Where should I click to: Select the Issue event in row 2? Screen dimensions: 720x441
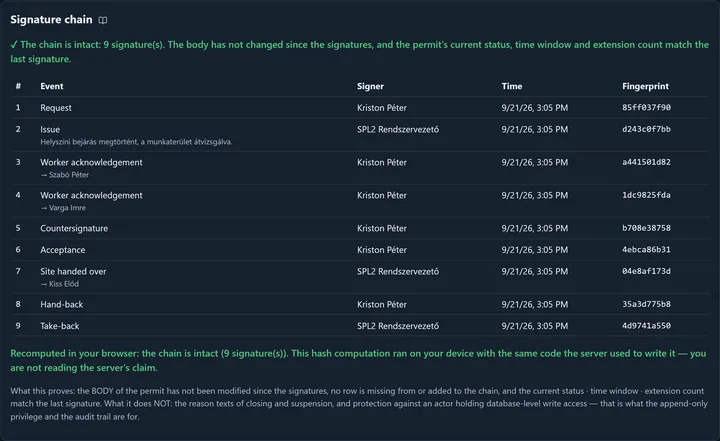(50, 130)
